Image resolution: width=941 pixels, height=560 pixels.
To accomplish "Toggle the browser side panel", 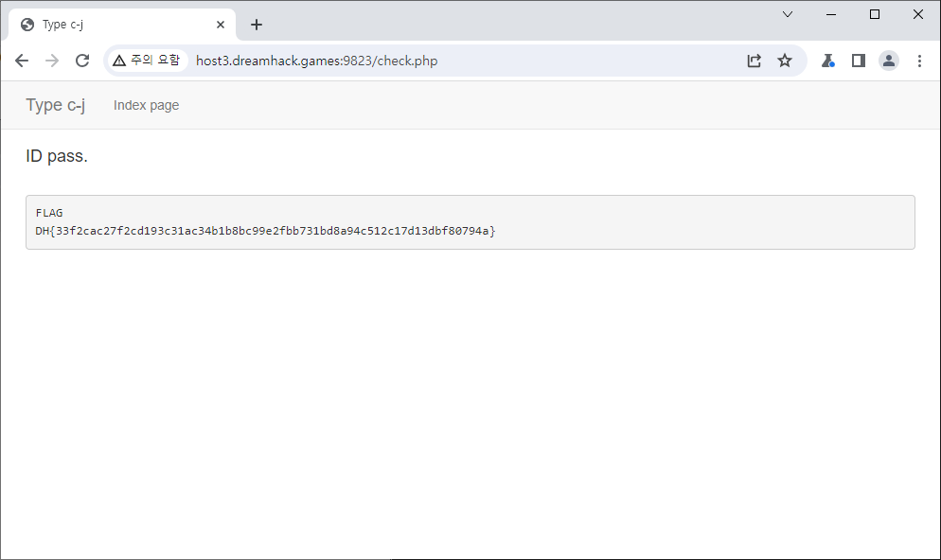I will click(859, 61).
